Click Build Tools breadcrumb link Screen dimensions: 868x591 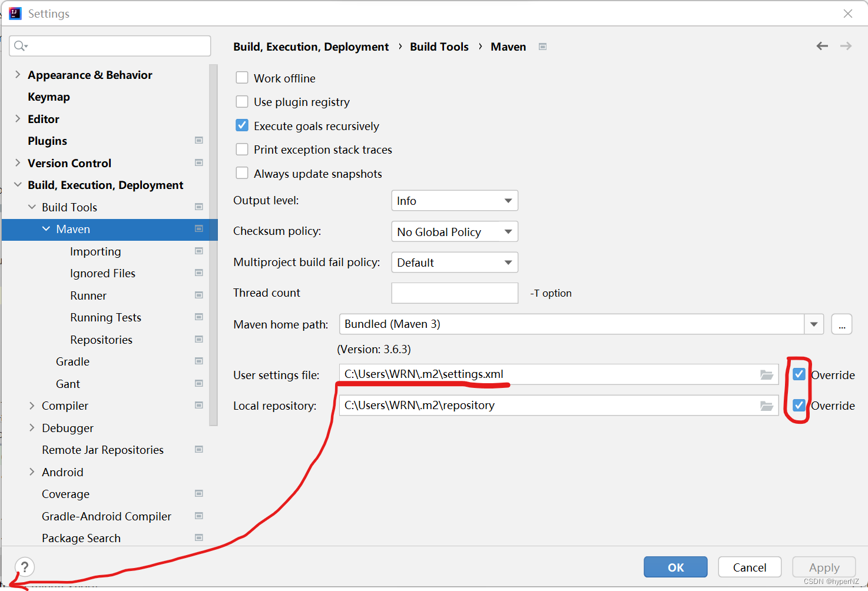[439, 47]
